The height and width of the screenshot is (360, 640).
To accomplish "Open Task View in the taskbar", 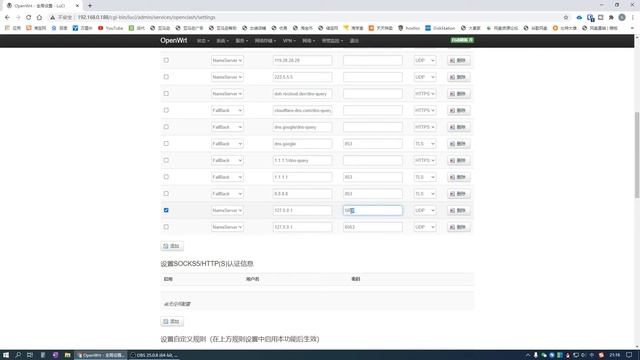I will click(x=30, y=355).
